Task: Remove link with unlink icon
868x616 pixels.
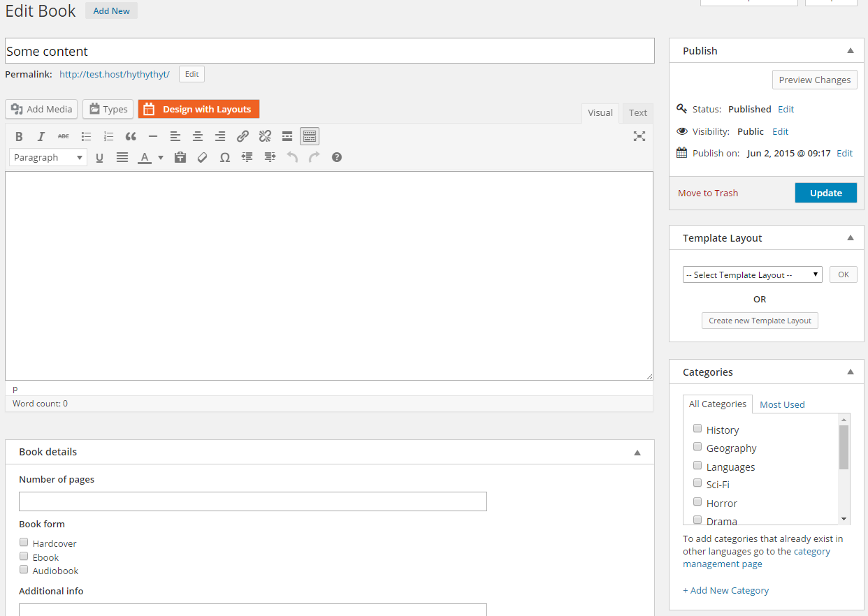Action: tap(265, 136)
